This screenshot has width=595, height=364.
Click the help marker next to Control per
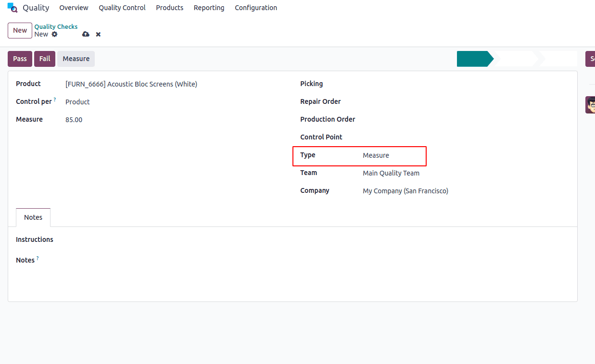click(54, 99)
